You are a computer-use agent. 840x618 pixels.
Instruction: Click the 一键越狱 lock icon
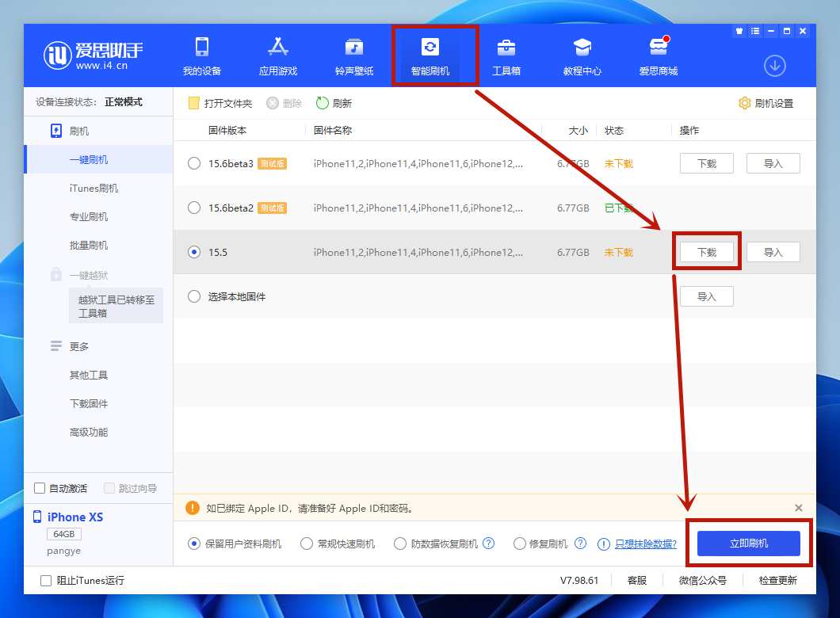(x=55, y=275)
